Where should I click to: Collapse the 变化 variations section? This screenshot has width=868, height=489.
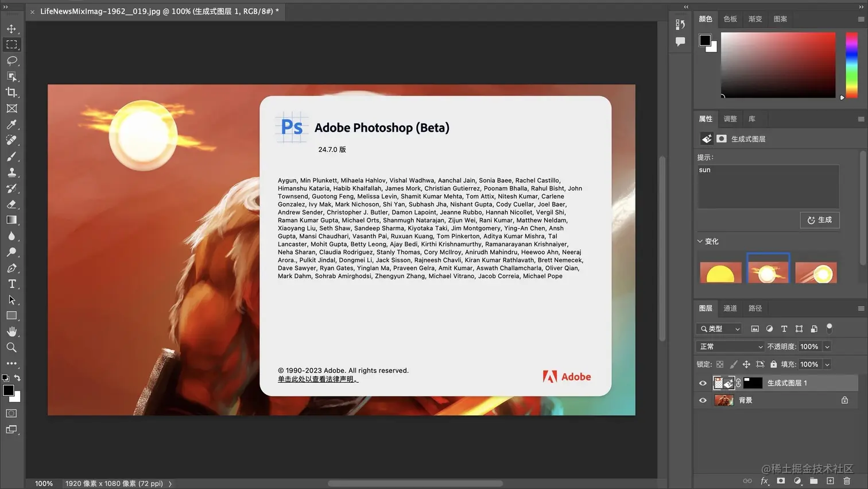[700, 241]
